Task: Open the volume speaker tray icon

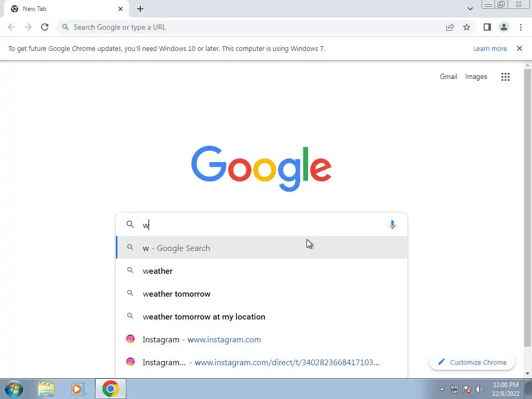Action: point(480,389)
